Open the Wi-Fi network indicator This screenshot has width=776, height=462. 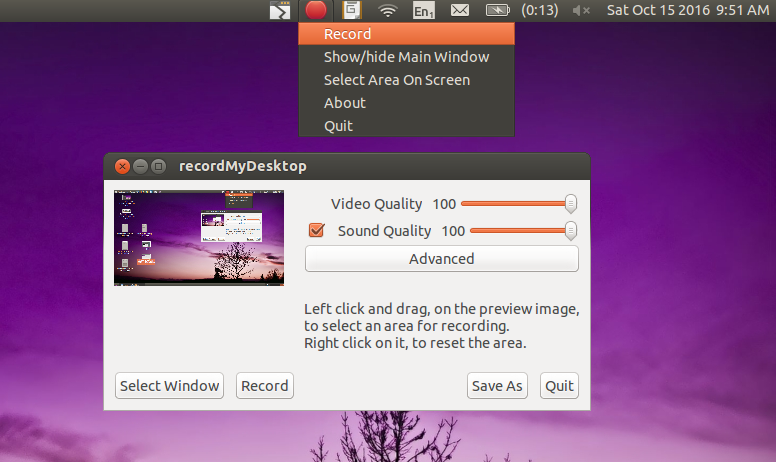point(388,10)
